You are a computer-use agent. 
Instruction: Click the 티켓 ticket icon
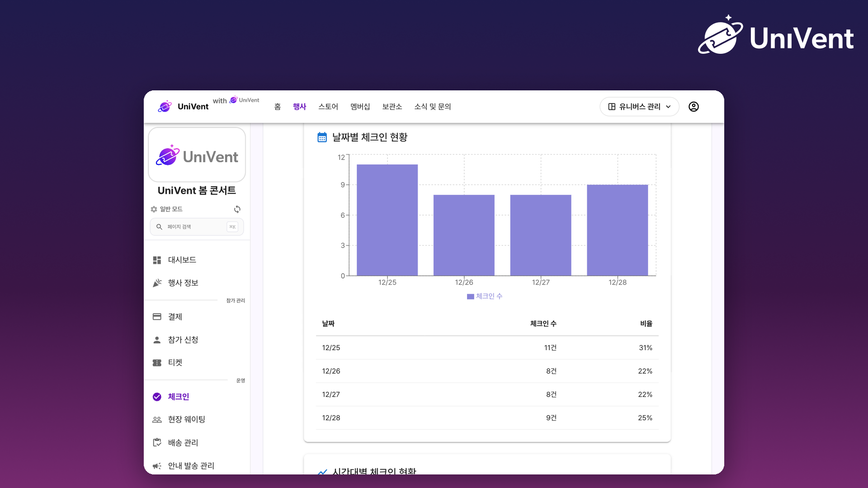[157, 363]
